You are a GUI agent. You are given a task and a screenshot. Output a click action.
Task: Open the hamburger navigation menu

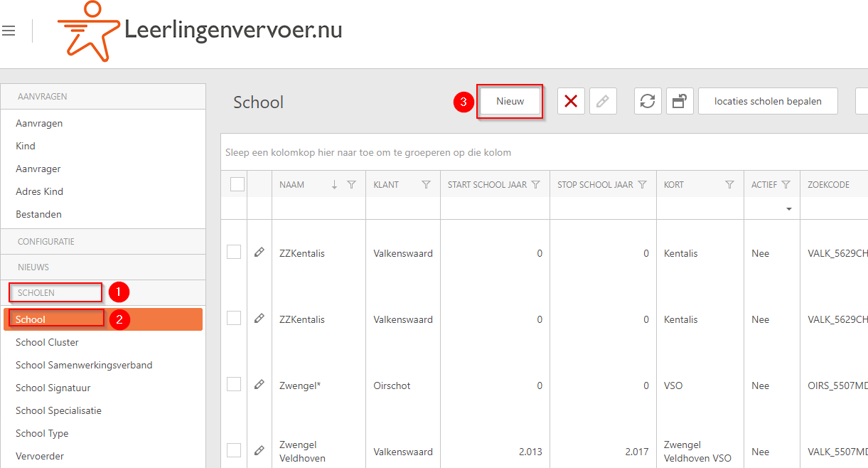tap(9, 30)
